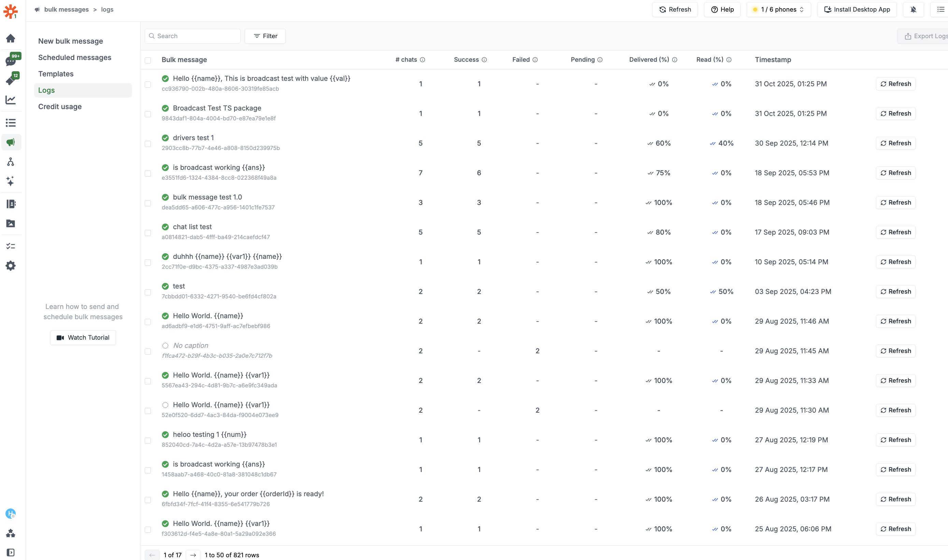
Task: Check the 'drivers test 1' row checkbox
Action: (x=148, y=144)
